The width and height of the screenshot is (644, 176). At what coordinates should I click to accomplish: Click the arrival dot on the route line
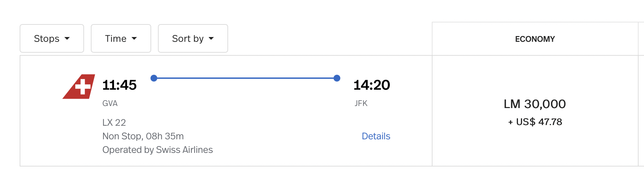[x=337, y=78]
